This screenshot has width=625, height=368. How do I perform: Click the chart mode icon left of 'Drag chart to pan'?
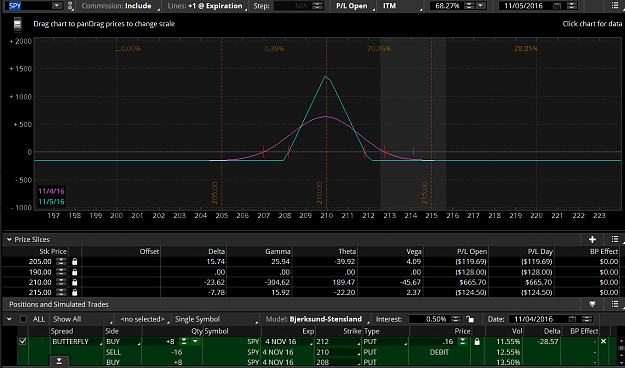click(18, 24)
